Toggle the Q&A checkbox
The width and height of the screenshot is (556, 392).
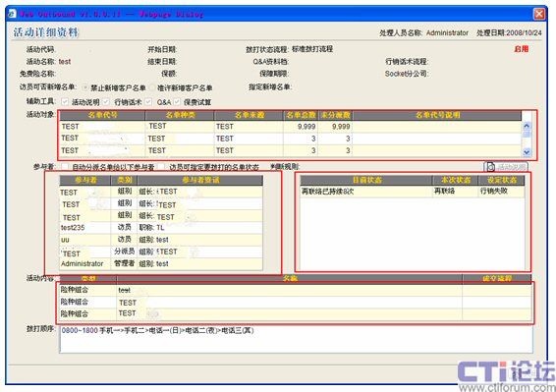148,102
